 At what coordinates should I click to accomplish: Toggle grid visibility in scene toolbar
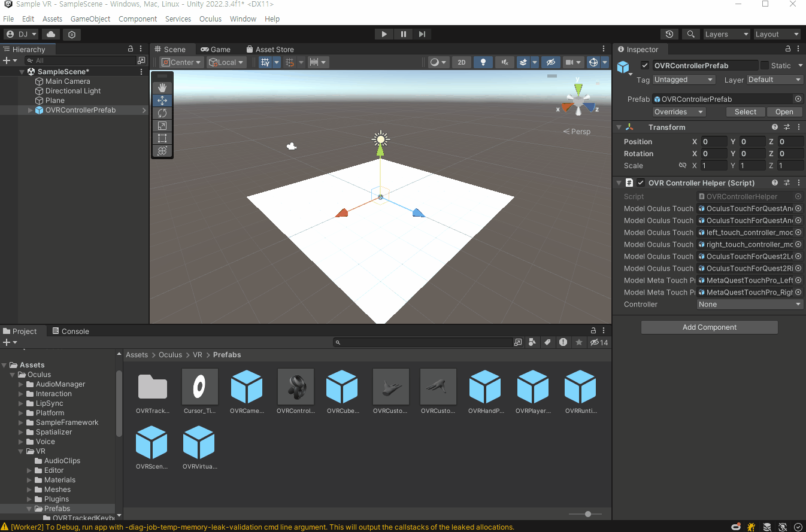[265, 62]
